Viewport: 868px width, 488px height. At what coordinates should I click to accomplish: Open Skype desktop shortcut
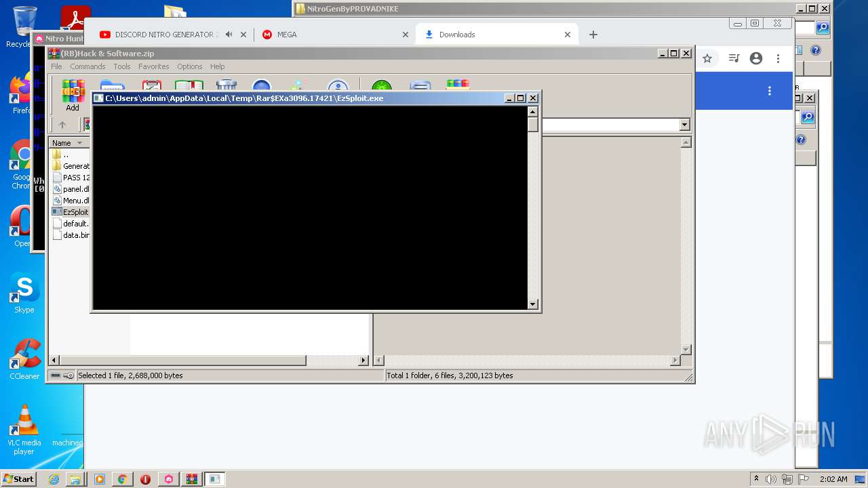click(x=24, y=293)
